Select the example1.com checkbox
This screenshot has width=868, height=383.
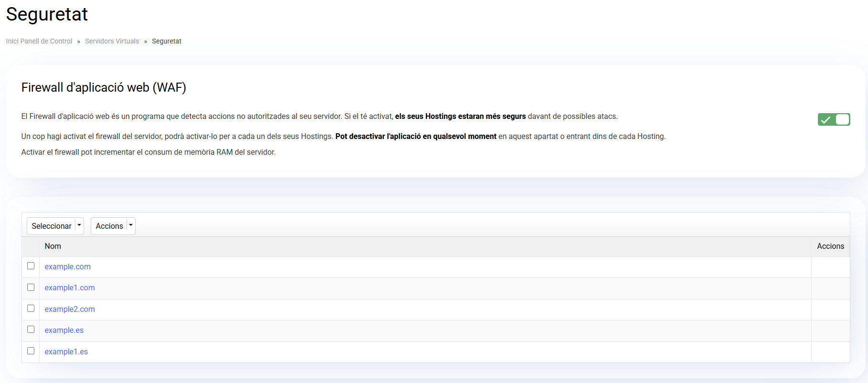pyautogui.click(x=31, y=287)
